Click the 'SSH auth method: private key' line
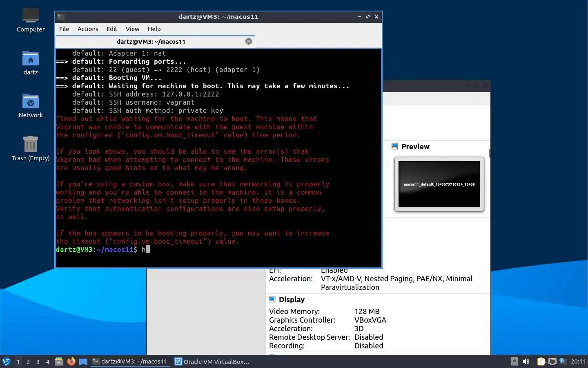 [x=147, y=110]
